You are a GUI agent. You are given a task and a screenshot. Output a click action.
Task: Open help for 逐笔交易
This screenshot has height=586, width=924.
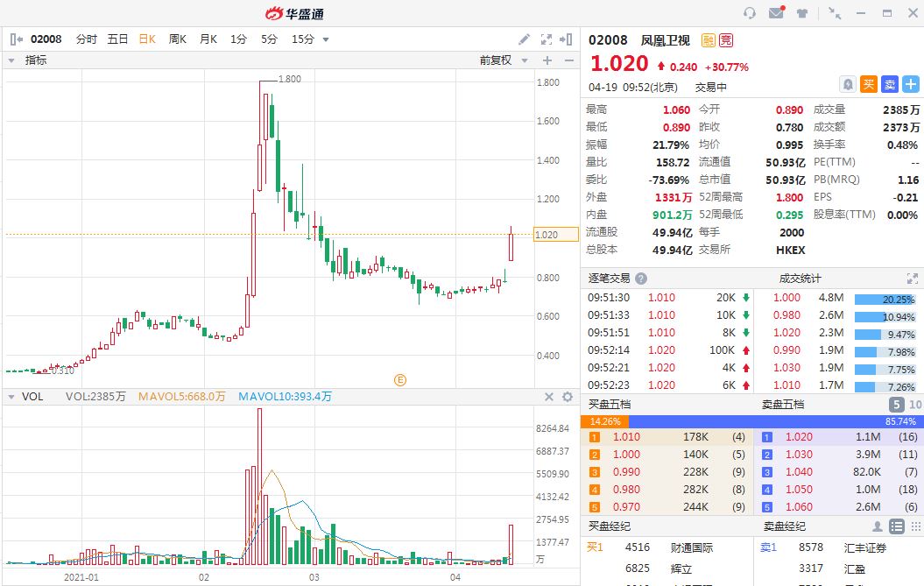[x=641, y=279]
